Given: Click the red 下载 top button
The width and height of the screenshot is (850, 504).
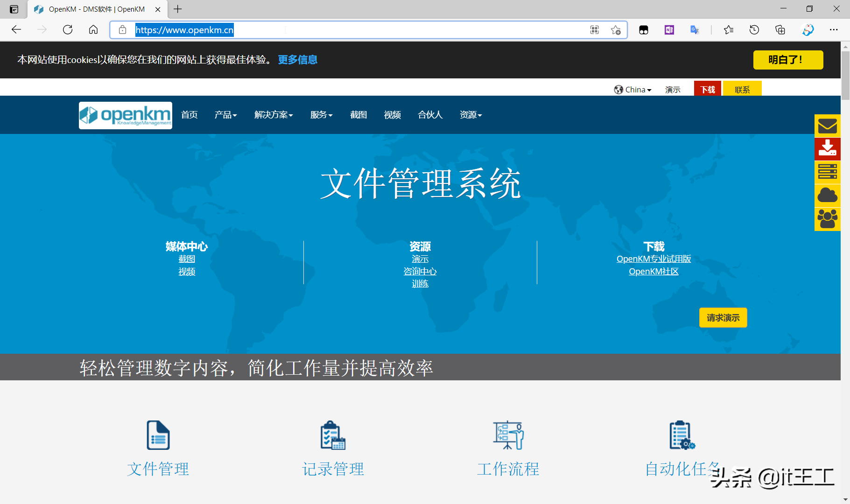Looking at the screenshot, I should point(708,89).
